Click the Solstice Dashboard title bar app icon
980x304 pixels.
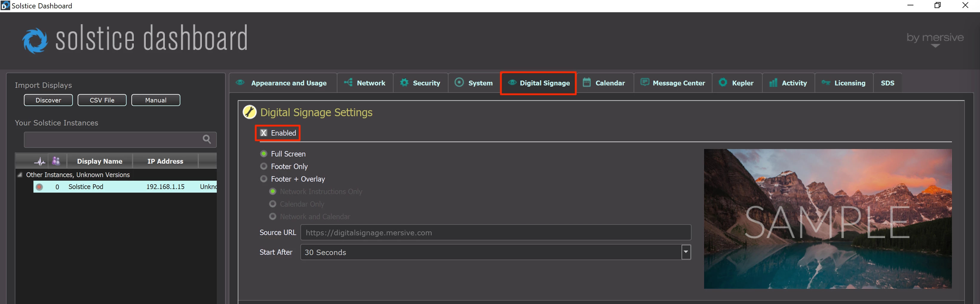tap(5, 6)
